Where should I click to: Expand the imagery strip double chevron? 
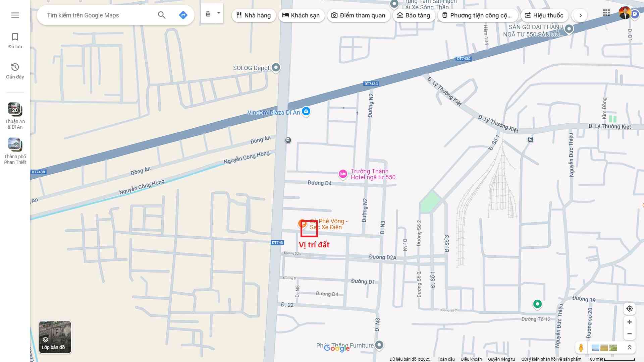pyautogui.click(x=630, y=348)
